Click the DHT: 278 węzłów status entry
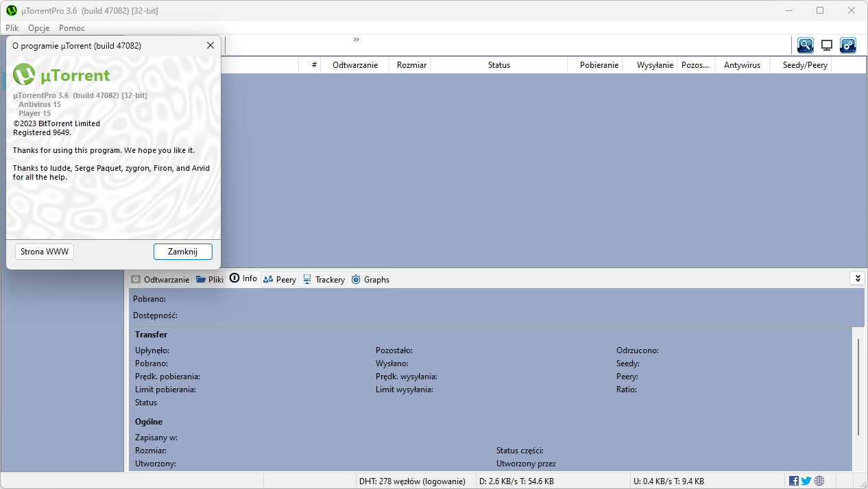The width and height of the screenshot is (868, 489). [412, 481]
